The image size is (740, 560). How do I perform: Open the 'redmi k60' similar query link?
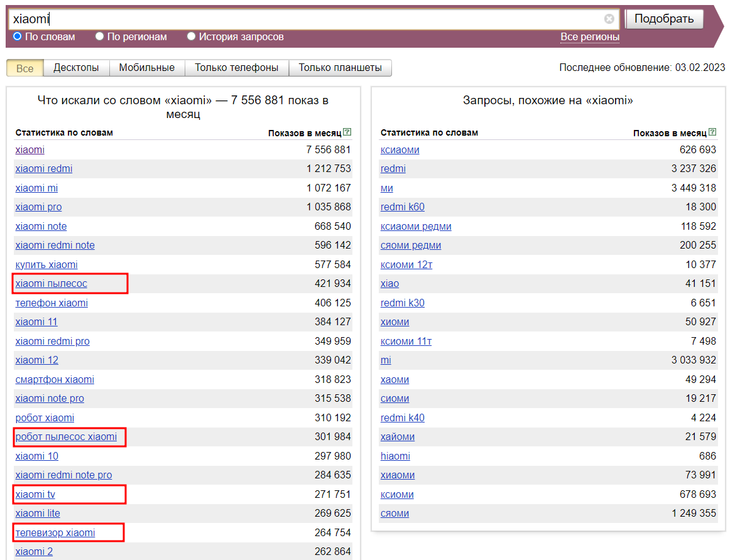click(403, 207)
